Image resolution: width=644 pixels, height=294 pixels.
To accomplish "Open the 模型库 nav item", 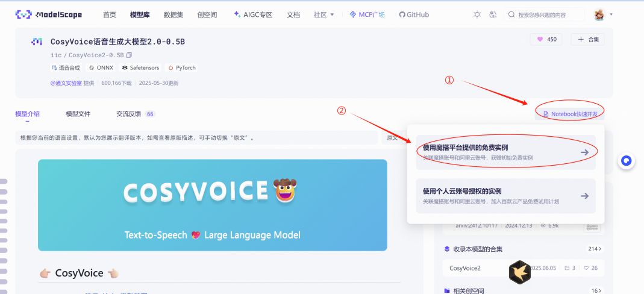I will [140, 15].
